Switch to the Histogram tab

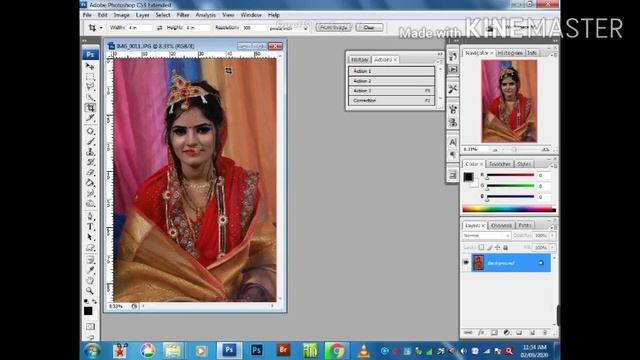510,53
